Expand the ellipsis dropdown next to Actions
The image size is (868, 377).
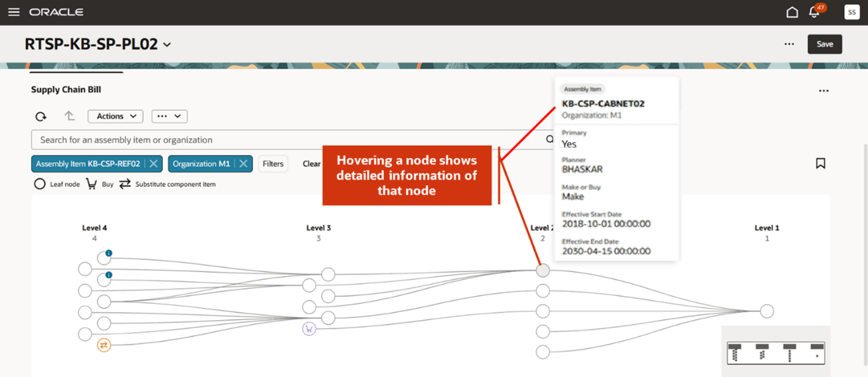(169, 116)
